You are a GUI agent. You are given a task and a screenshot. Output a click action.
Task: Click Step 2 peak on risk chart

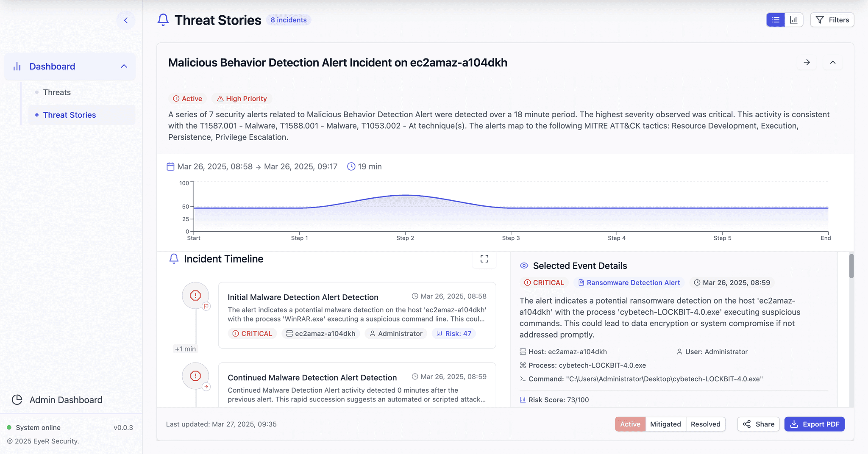click(x=405, y=195)
